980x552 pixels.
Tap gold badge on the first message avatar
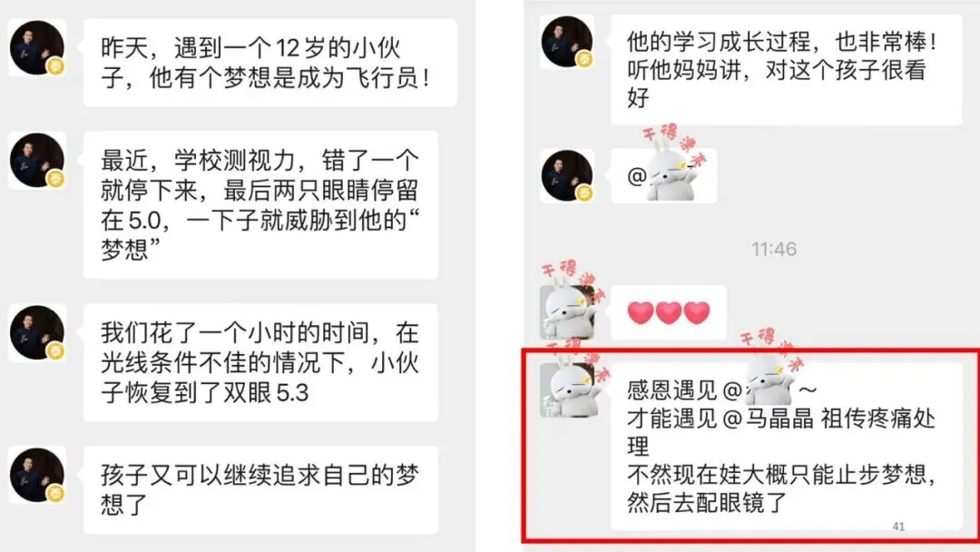tap(55, 66)
